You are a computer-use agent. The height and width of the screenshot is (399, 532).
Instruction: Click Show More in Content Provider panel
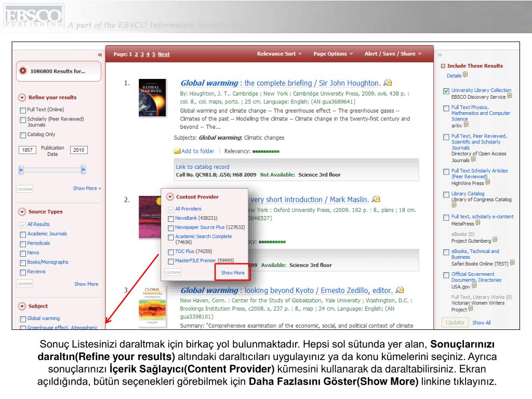(233, 272)
